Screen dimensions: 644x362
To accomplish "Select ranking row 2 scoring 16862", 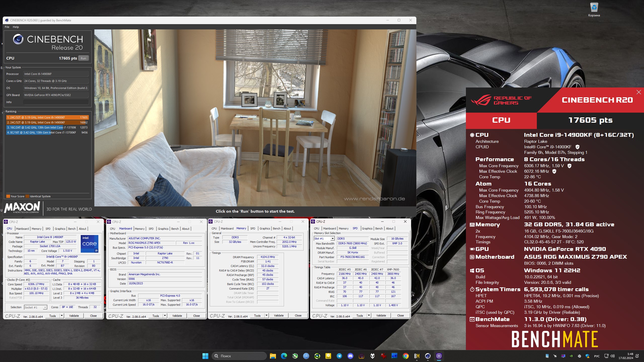I will click(x=47, y=122).
